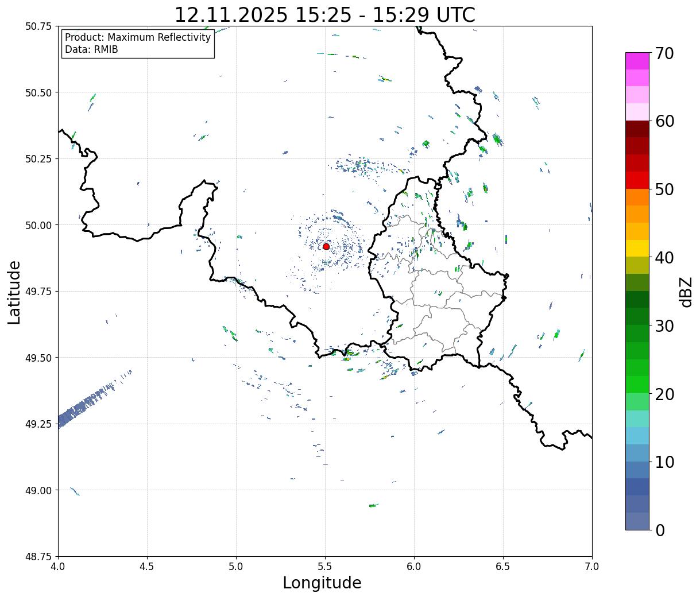Click the 70 tick label on colorbar
The image size is (700, 597).
point(664,53)
